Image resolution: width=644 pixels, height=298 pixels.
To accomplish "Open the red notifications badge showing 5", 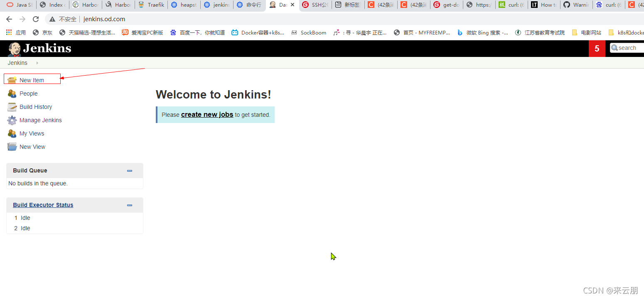I will pos(597,49).
